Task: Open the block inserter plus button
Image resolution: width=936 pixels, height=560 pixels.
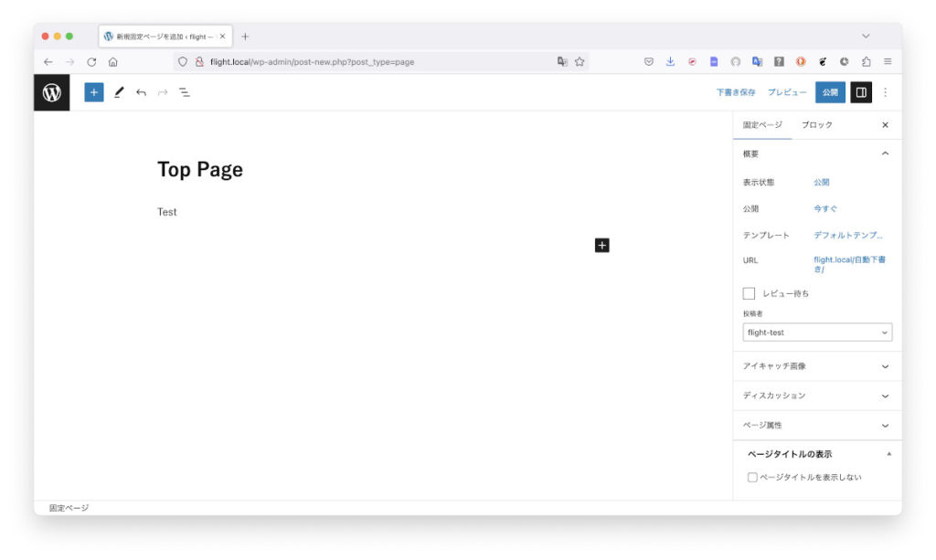Action: tap(94, 92)
